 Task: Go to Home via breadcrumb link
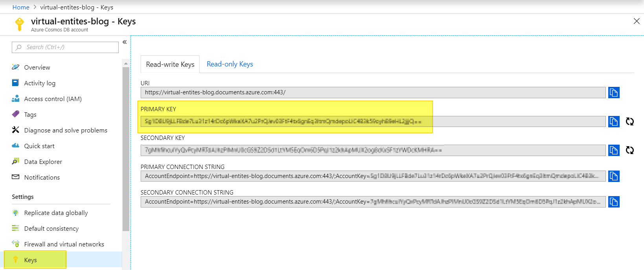pos(21,7)
